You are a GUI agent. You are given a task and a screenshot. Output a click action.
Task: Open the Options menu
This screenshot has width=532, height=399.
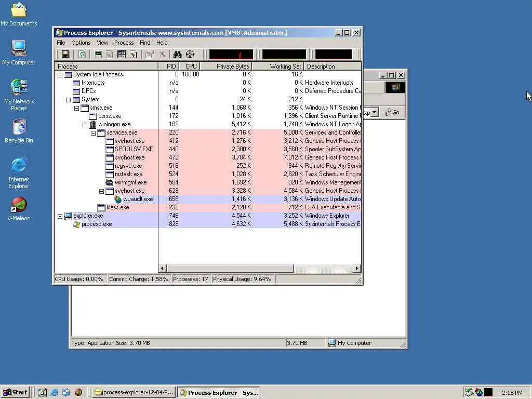[x=81, y=43]
